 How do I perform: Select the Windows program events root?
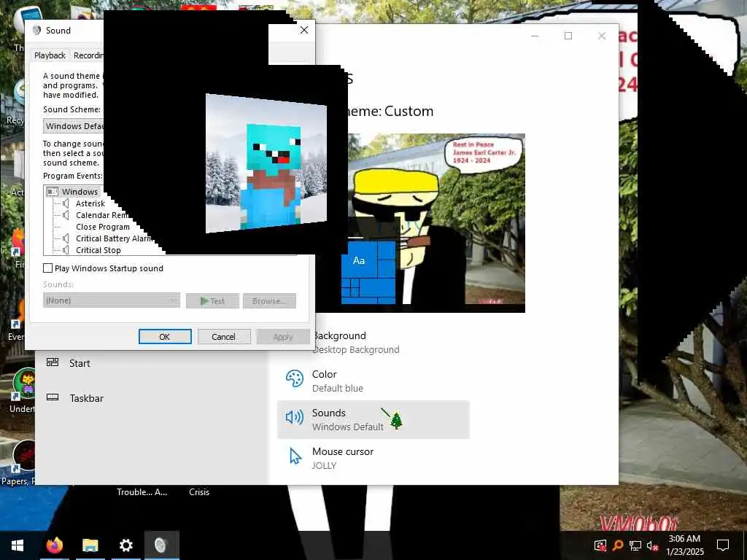click(80, 192)
